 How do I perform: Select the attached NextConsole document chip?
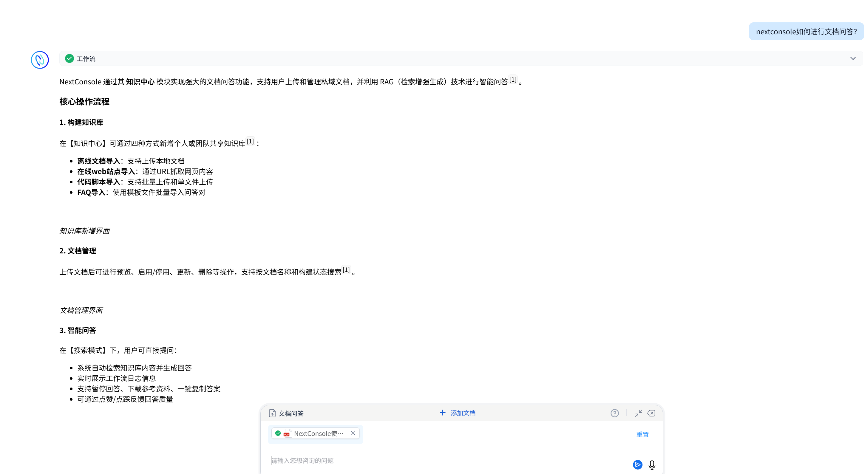coord(318,433)
